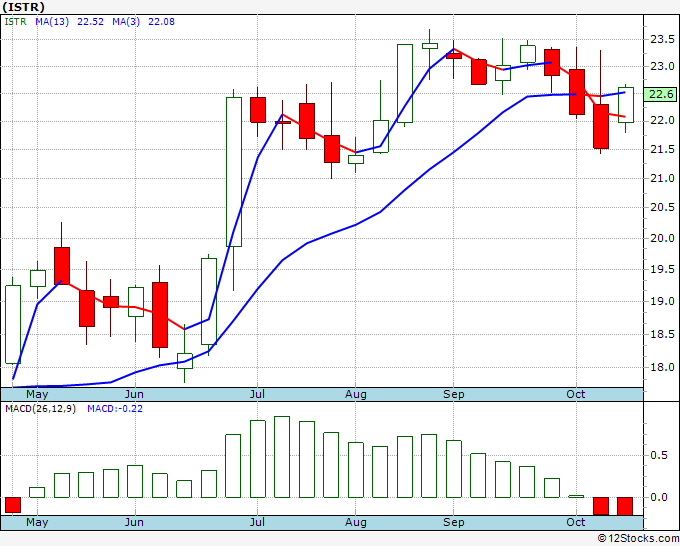
Task: Click the MA(13) legend label
Action: click(52, 22)
